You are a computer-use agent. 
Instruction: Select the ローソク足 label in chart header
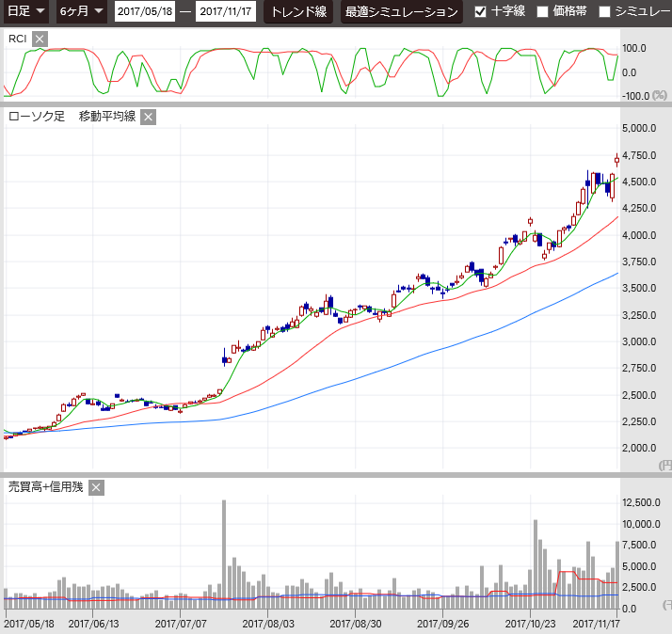click(x=36, y=117)
